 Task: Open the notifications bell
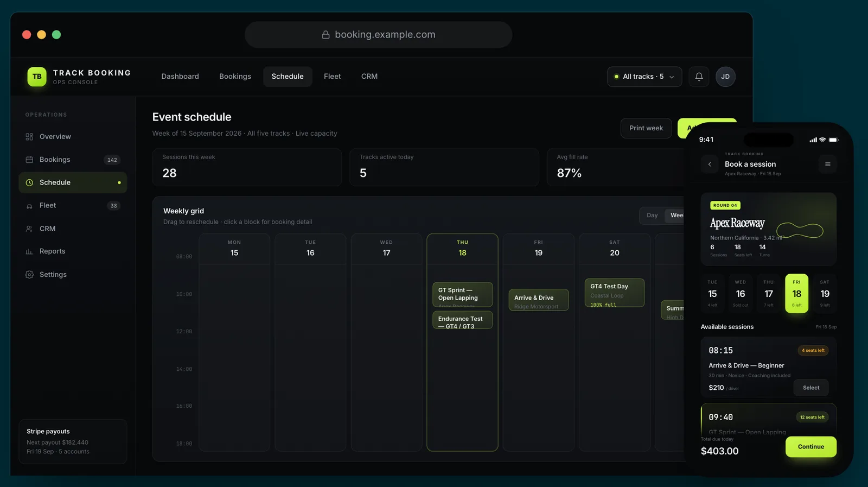click(699, 77)
